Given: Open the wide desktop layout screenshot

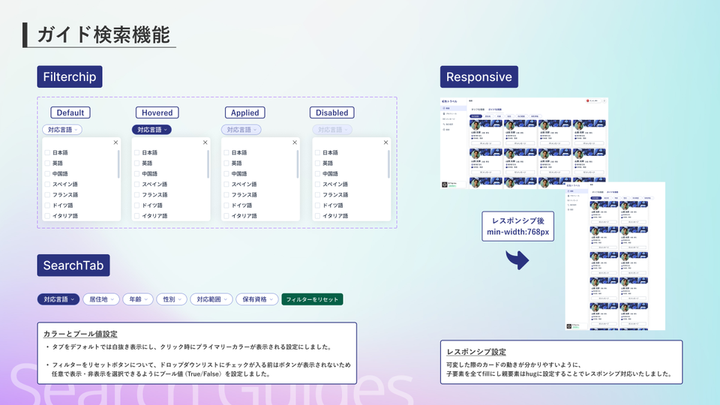Looking at the screenshot, I should point(524,143).
